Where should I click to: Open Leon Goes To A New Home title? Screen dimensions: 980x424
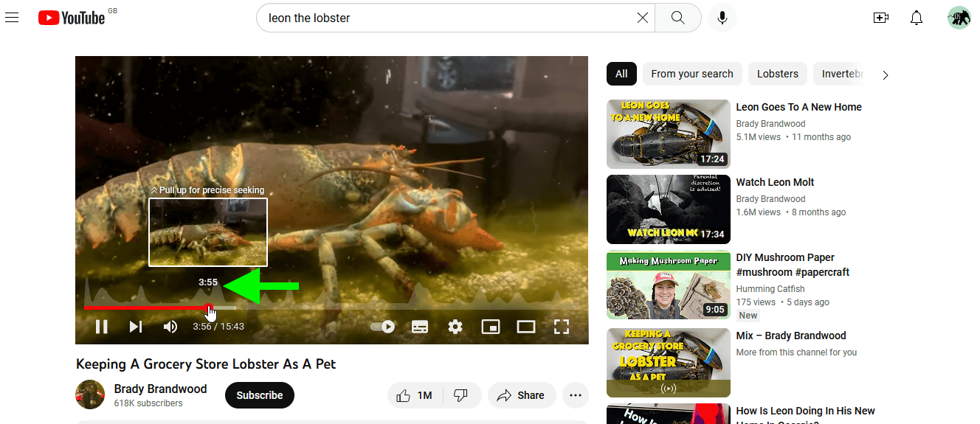click(798, 107)
